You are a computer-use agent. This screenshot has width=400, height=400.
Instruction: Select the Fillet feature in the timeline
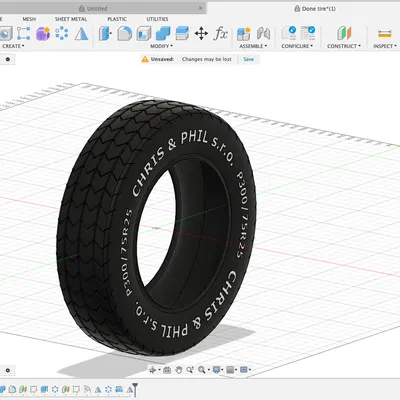12,389
